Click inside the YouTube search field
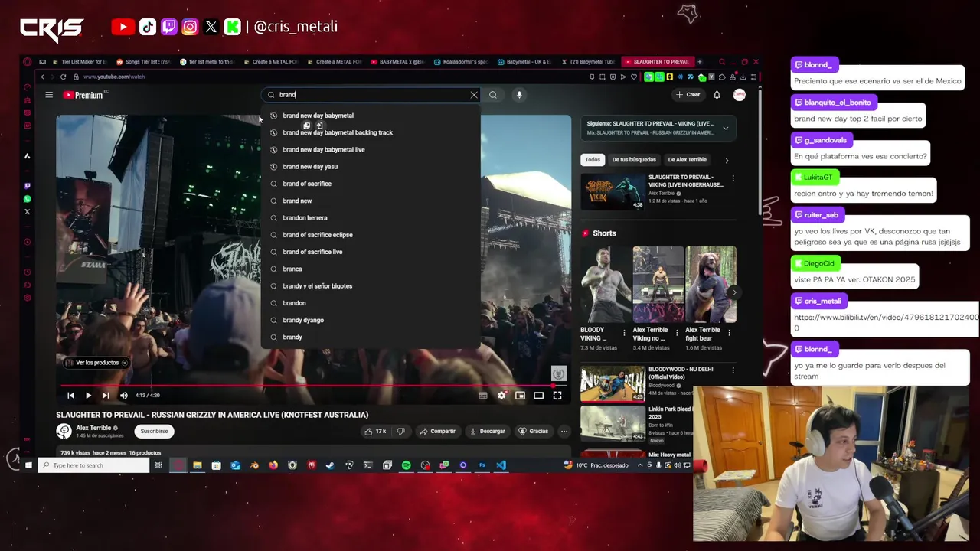Viewport: 980px width, 551px height. (371, 95)
